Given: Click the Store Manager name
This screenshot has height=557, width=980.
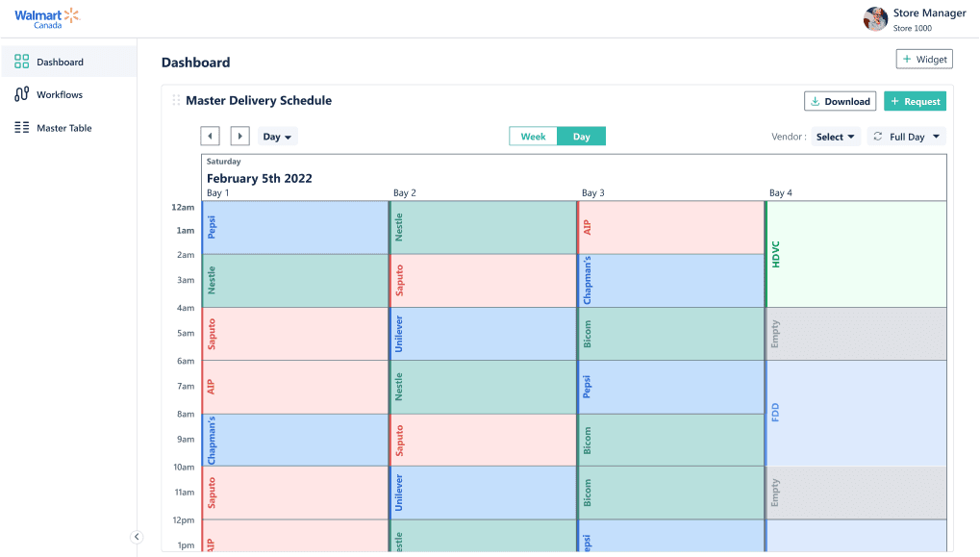Looking at the screenshot, I should (929, 13).
